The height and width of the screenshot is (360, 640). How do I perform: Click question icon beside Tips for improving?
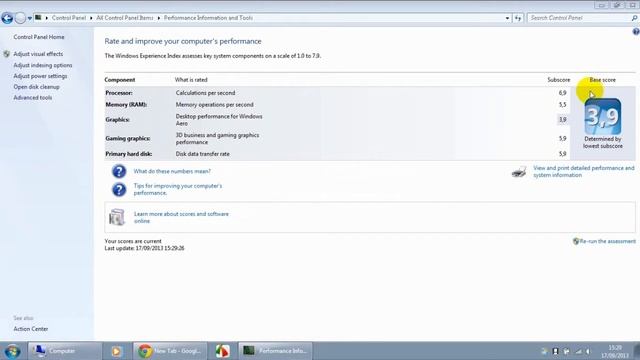(x=119, y=190)
